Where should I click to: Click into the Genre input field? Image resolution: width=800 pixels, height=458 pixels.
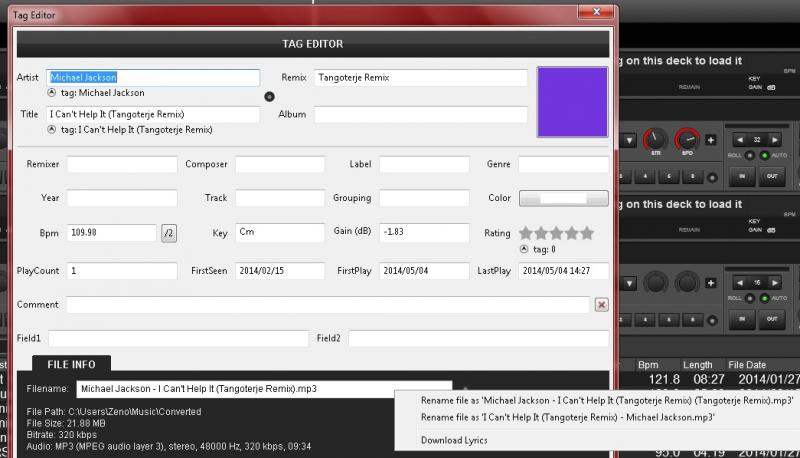pos(563,164)
